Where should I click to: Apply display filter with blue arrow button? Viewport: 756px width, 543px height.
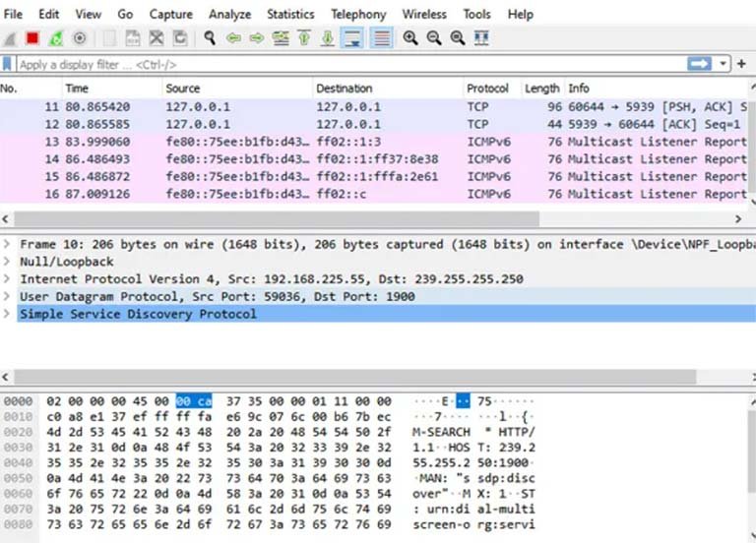[x=700, y=64]
